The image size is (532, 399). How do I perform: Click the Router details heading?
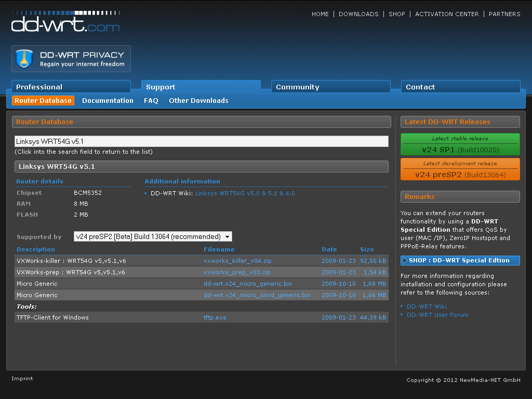point(39,181)
